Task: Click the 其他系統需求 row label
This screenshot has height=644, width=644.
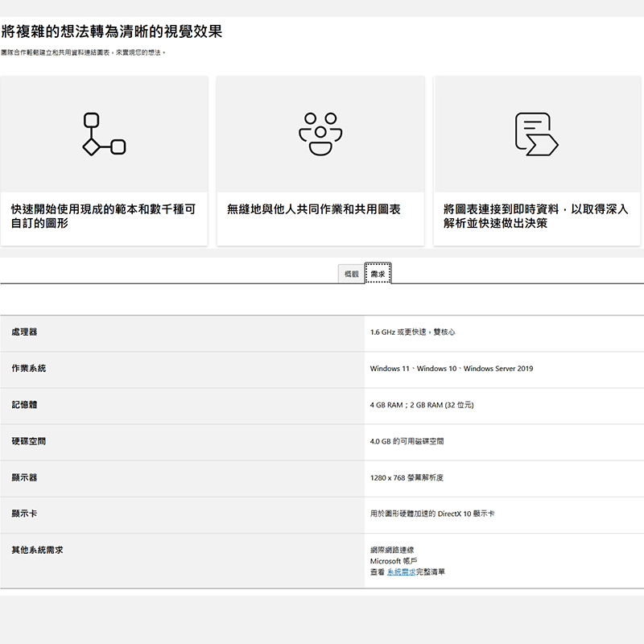Action: (x=37, y=550)
